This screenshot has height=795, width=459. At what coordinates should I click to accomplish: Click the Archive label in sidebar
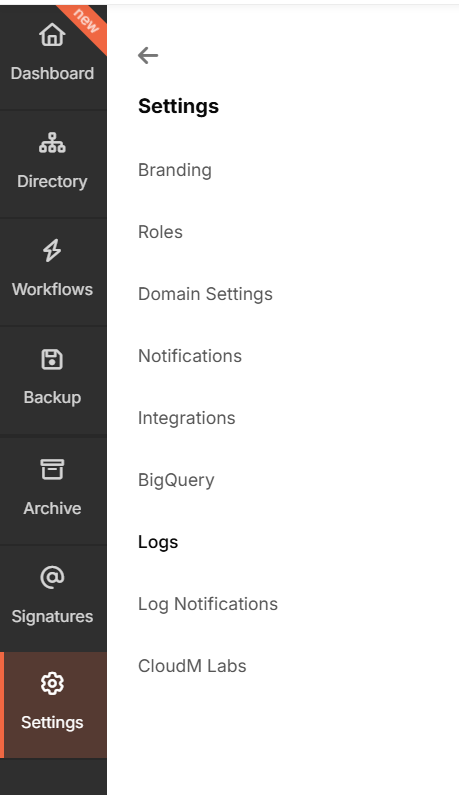tap(52, 508)
